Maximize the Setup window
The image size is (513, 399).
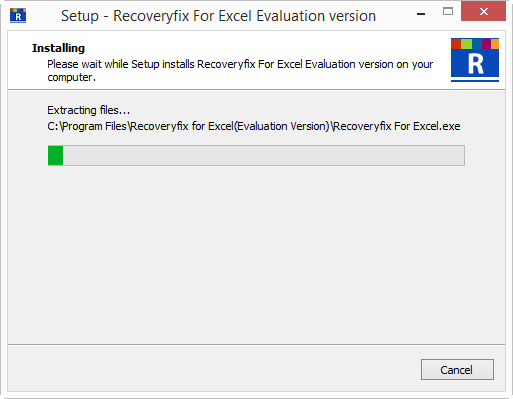pos(448,12)
